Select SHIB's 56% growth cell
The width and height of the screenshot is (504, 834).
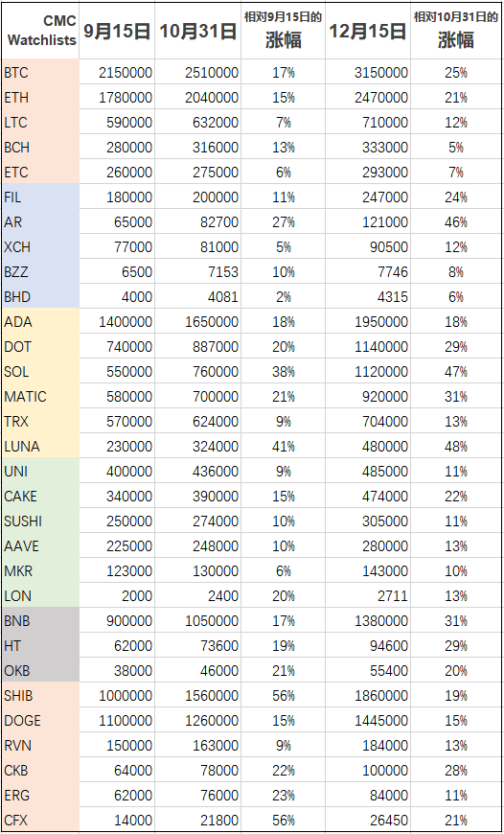tap(283, 696)
